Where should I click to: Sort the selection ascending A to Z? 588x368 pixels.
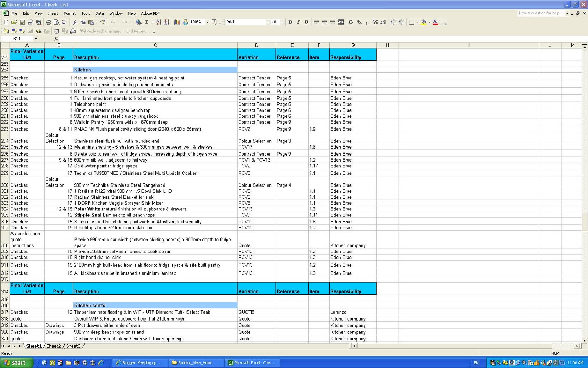[159, 22]
